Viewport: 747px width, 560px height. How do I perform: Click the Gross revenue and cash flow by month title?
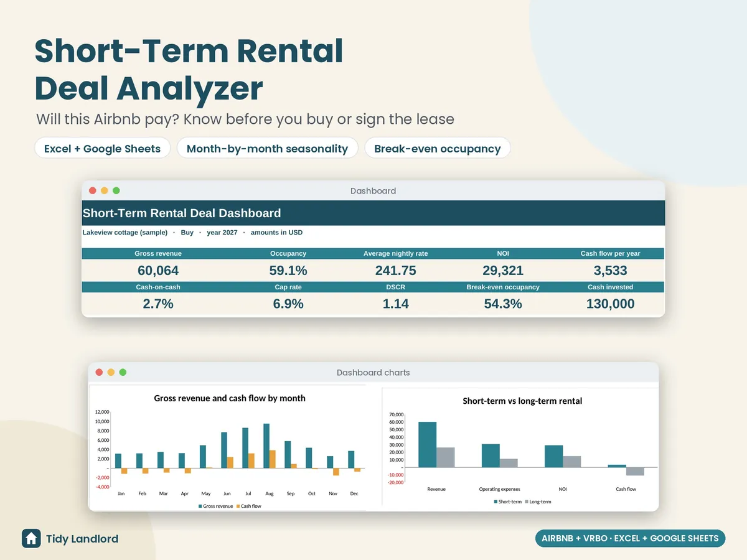click(x=230, y=398)
